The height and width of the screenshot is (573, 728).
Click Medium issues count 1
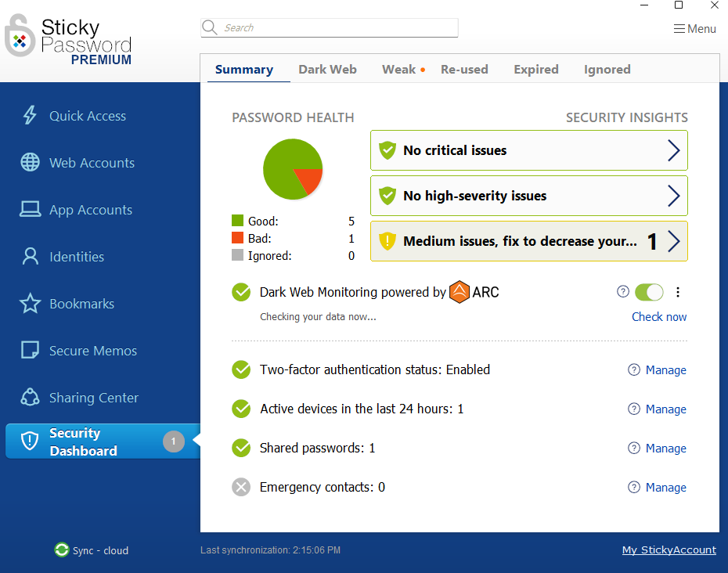coord(652,241)
